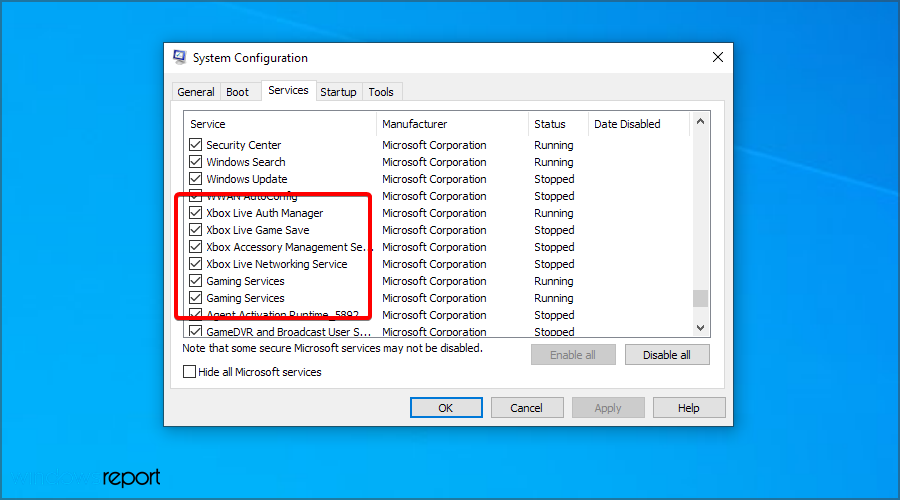Open the Boot tab
Image resolution: width=900 pixels, height=500 pixels.
[237, 92]
